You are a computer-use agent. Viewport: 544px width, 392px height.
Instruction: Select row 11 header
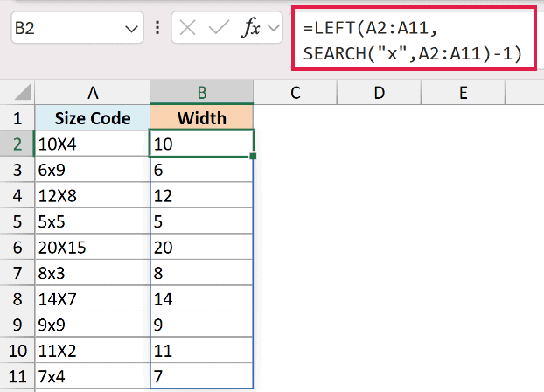tap(17, 376)
